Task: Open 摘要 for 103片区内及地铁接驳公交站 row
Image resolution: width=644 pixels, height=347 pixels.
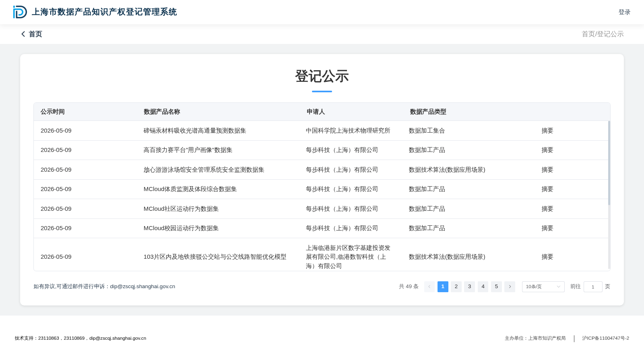Action: pos(547,257)
